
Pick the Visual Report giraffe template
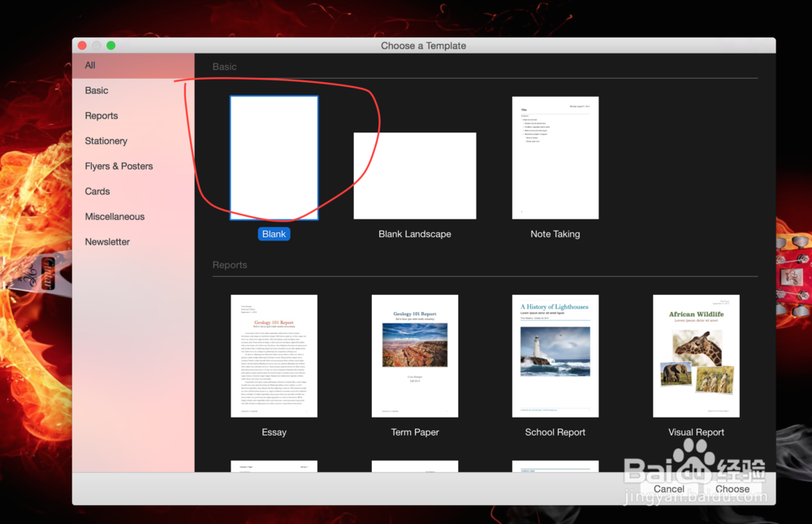point(696,356)
